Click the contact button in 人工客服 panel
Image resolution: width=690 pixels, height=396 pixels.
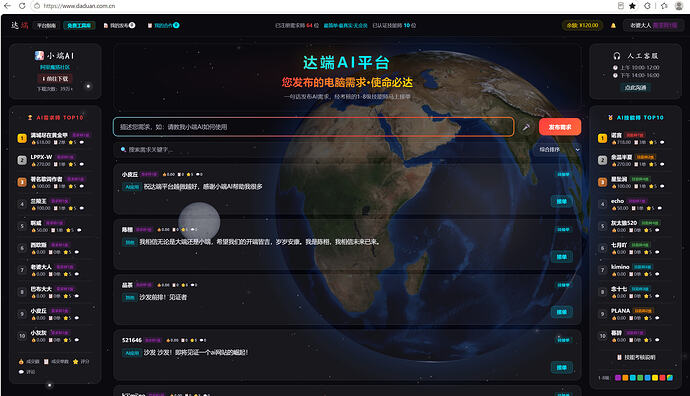pyautogui.click(x=635, y=88)
